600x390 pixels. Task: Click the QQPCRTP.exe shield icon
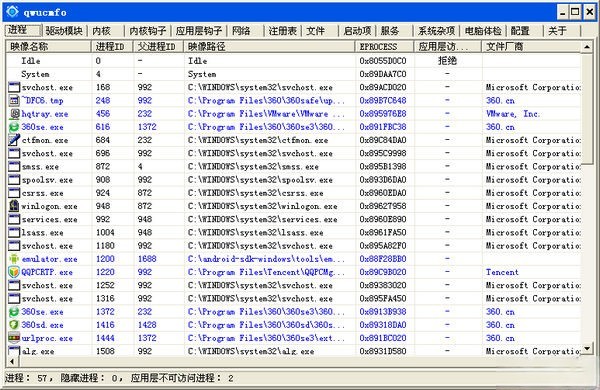click(x=14, y=272)
